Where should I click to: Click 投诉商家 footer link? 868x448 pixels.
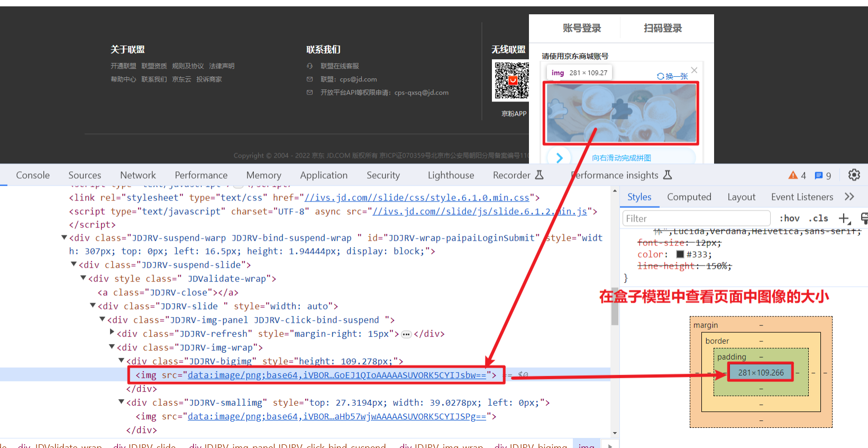(209, 79)
